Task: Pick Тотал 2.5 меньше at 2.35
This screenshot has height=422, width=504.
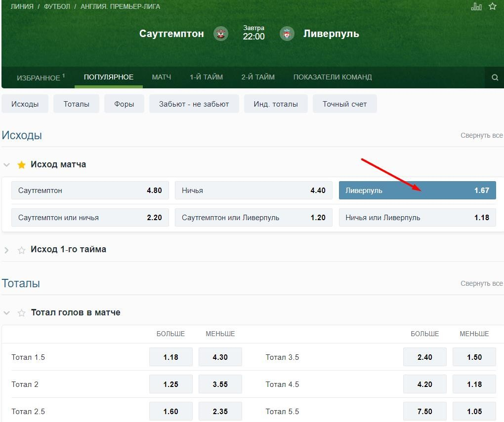Action: tap(220, 412)
